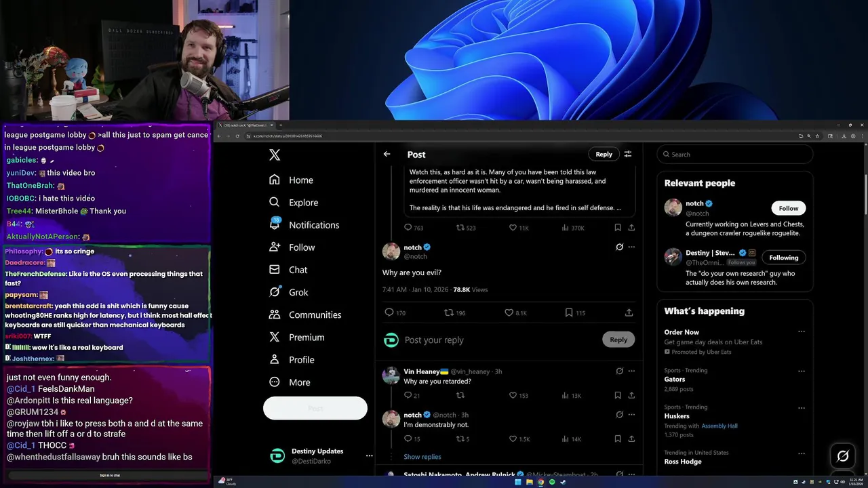Bookmark the quoted post

click(x=617, y=228)
